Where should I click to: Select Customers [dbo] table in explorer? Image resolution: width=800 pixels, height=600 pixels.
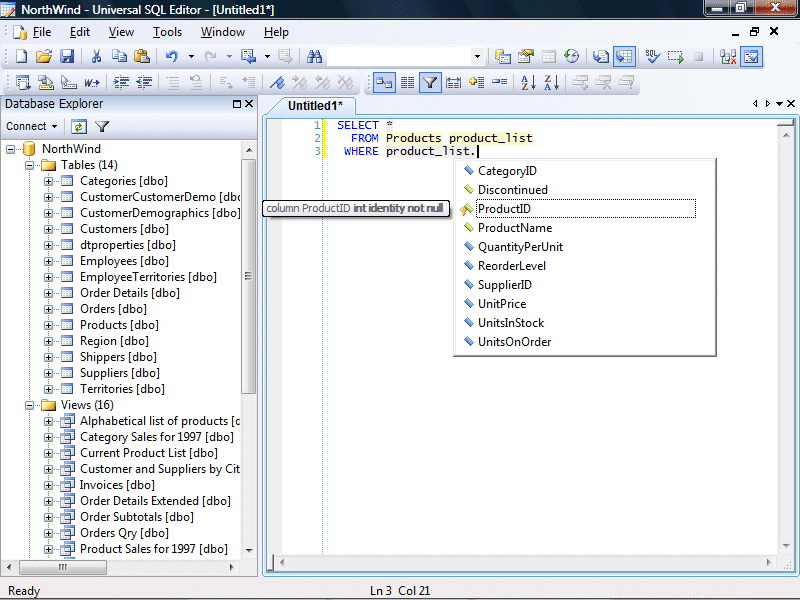(124, 229)
